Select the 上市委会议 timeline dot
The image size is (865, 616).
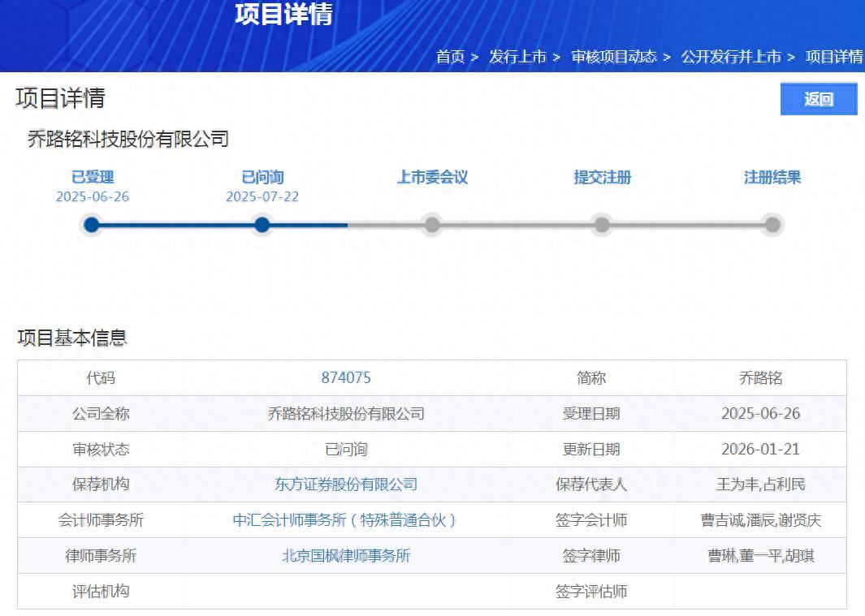tap(432, 225)
